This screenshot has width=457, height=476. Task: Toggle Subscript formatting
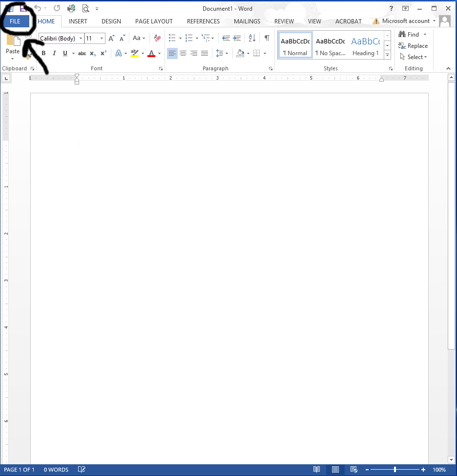pyautogui.click(x=93, y=53)
